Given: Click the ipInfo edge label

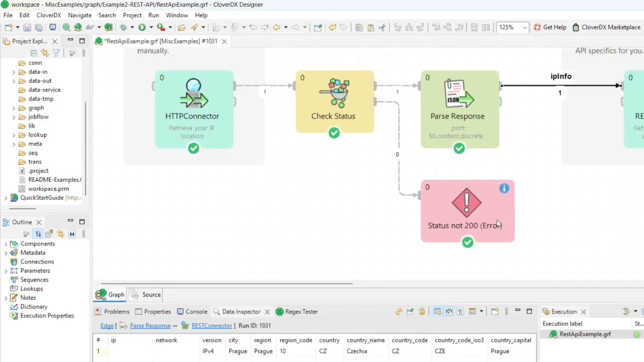Looking at the screenshot, I should coord(561,76).
